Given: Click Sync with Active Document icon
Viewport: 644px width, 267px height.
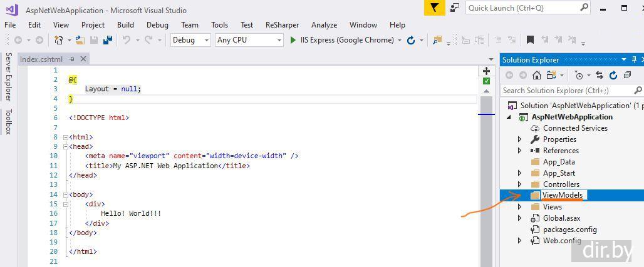Looking at the screenshot, I should click(599, 75).
